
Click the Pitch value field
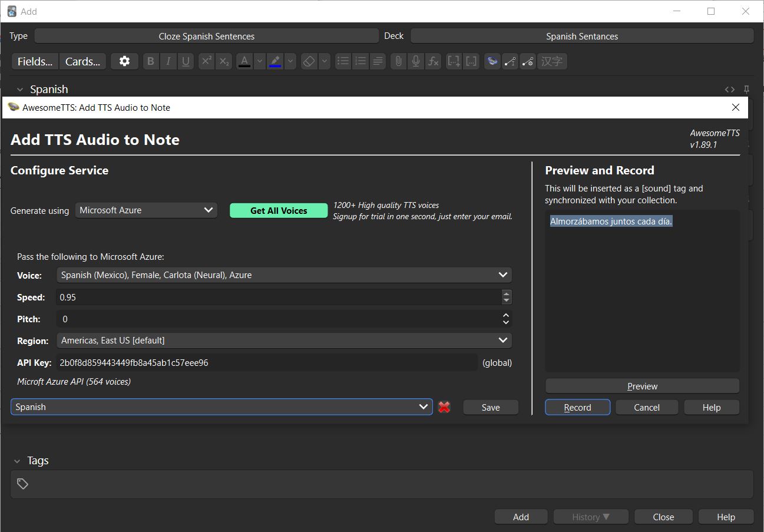pos(279,319)
